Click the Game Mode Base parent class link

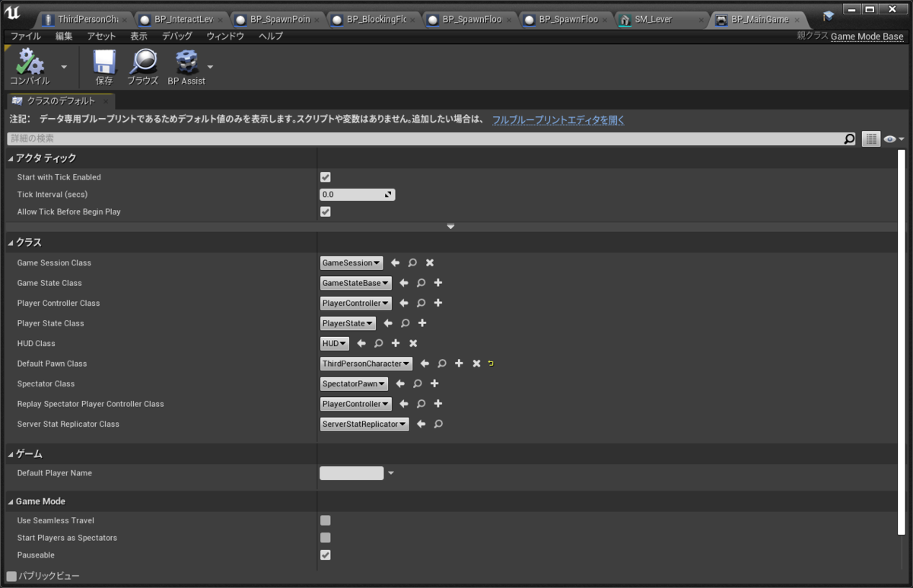coord(867,37)
